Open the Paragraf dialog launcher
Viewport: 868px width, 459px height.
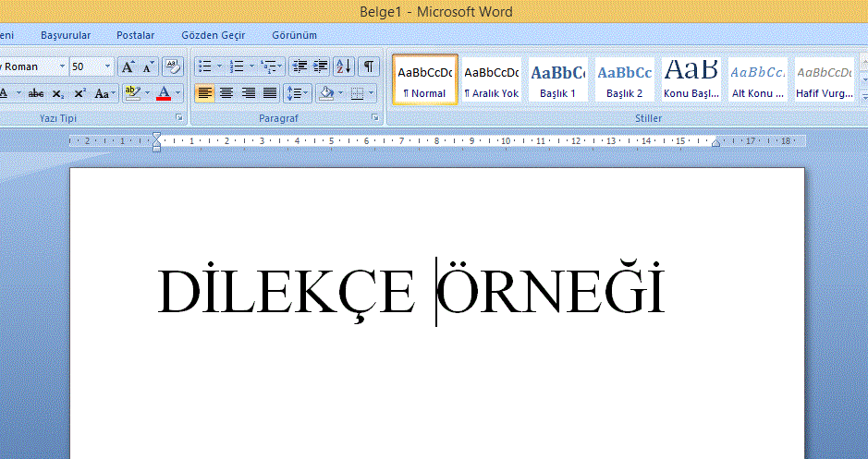[374, 118]
